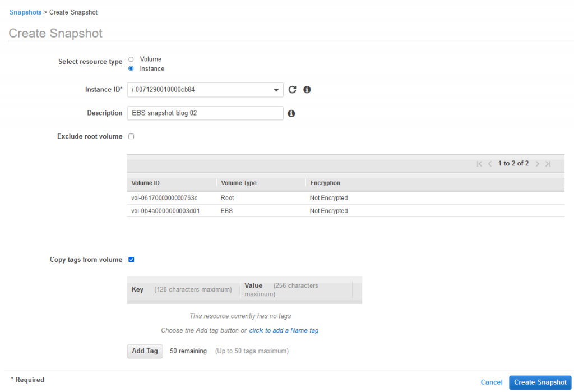Jump to last page of volumes
Screen dimensions: 574x392
click(548, 163)
